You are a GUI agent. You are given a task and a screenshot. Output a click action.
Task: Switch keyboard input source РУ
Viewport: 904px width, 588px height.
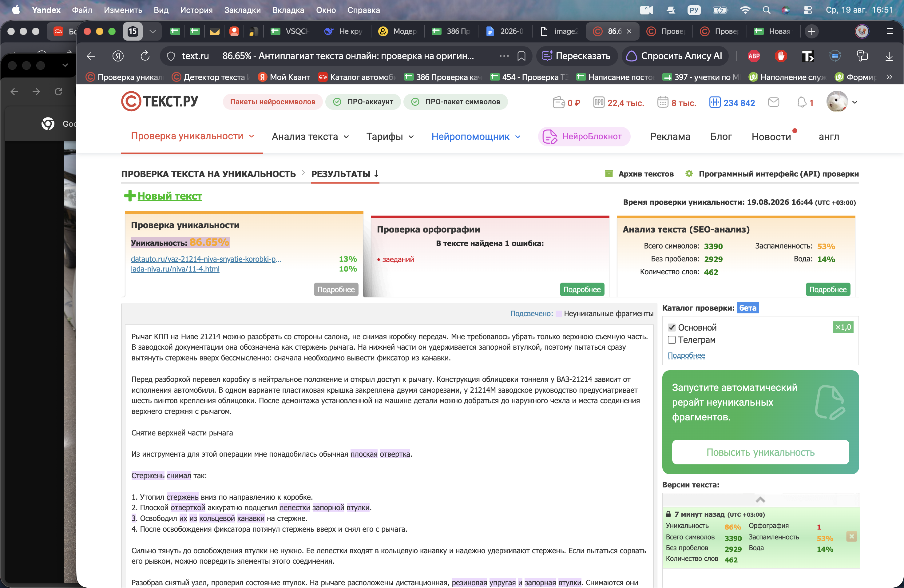click(694, 10)
